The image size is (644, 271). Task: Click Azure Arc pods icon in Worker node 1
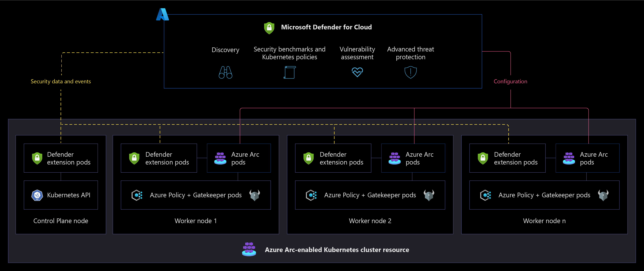pyautogui.click(x=220, y=158)
